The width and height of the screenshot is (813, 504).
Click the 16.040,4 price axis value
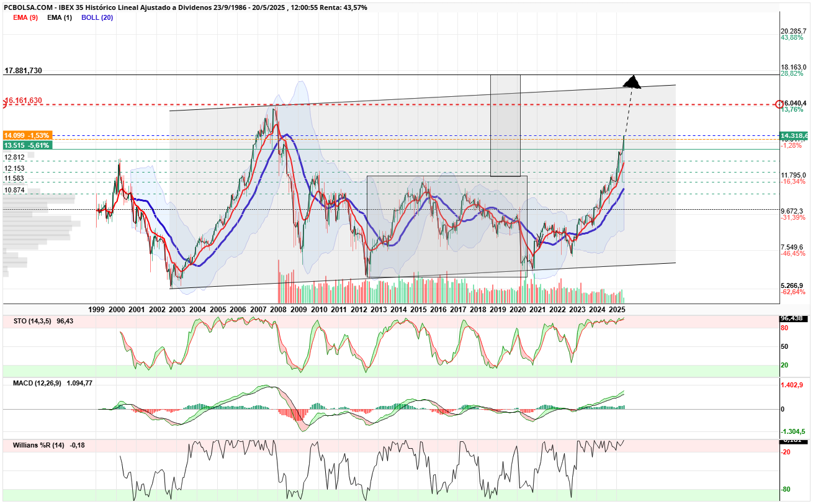(x=795, y=102)
